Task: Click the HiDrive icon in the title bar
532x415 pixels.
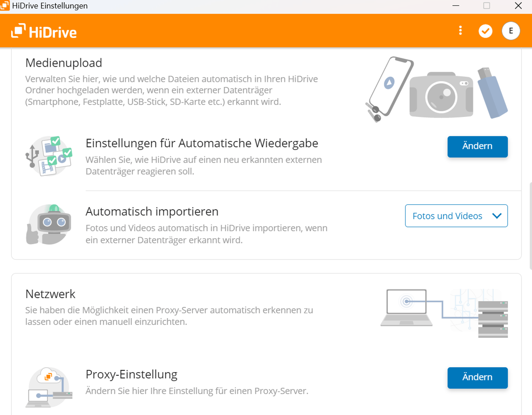Action: (5, 5)
